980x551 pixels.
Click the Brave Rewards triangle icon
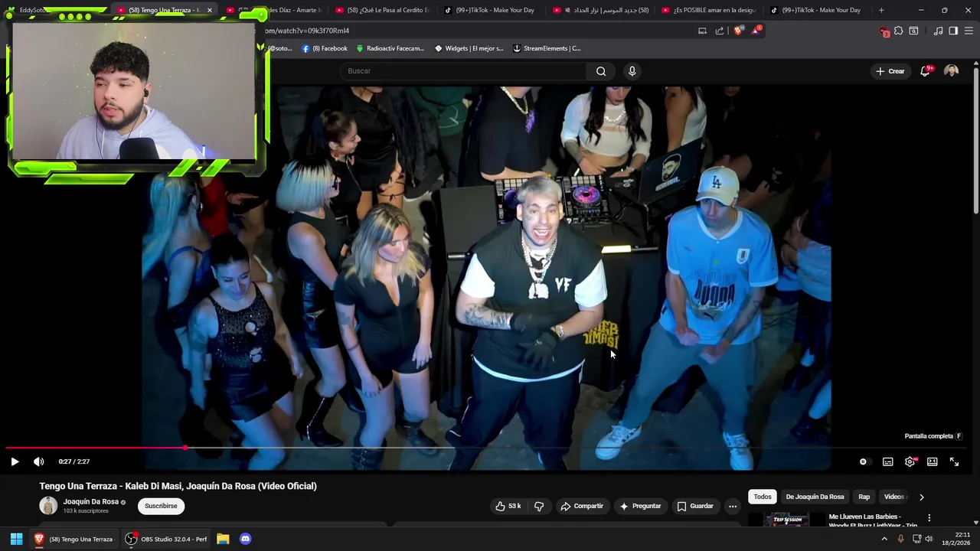point(757,31)
